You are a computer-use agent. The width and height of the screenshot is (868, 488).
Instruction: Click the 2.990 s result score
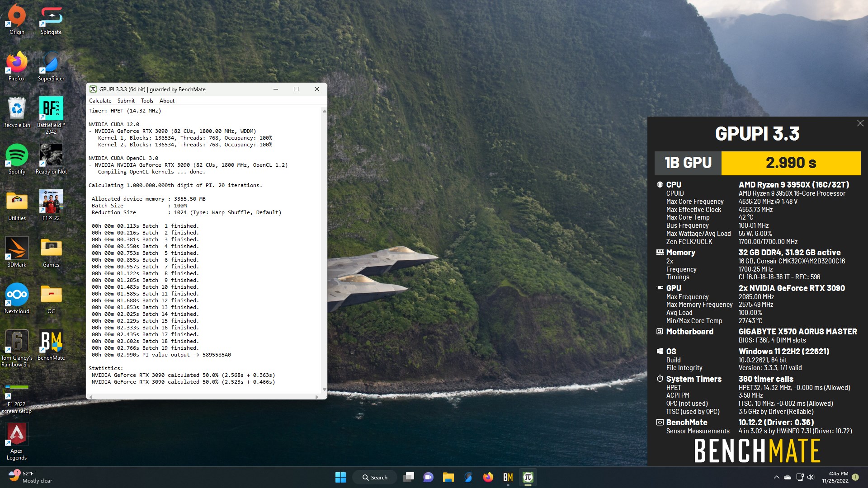tap(791, 163)
